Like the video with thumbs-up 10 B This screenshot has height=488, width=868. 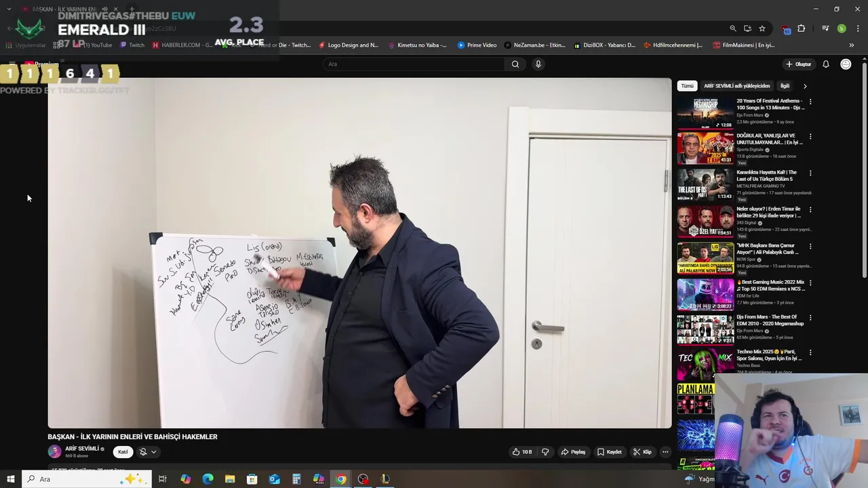click(x=522, y=452)
